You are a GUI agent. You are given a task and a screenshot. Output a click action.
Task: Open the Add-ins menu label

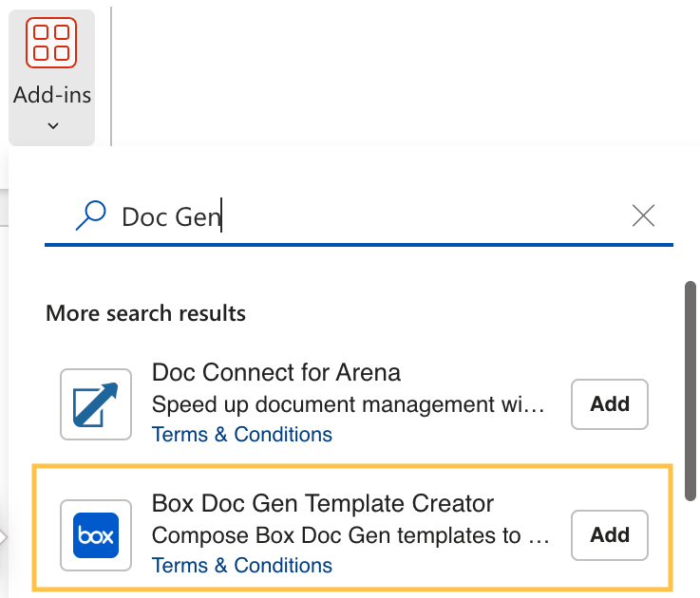tap(52, 96)
